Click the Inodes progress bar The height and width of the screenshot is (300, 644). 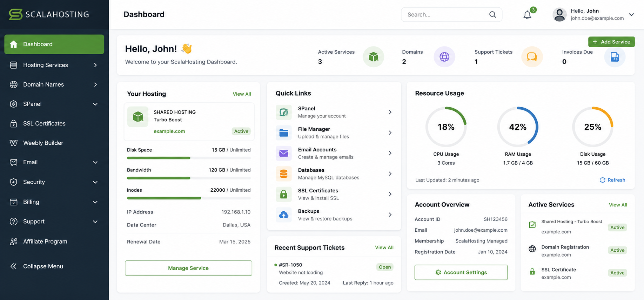pyautogui.click(x=189, y=198)
